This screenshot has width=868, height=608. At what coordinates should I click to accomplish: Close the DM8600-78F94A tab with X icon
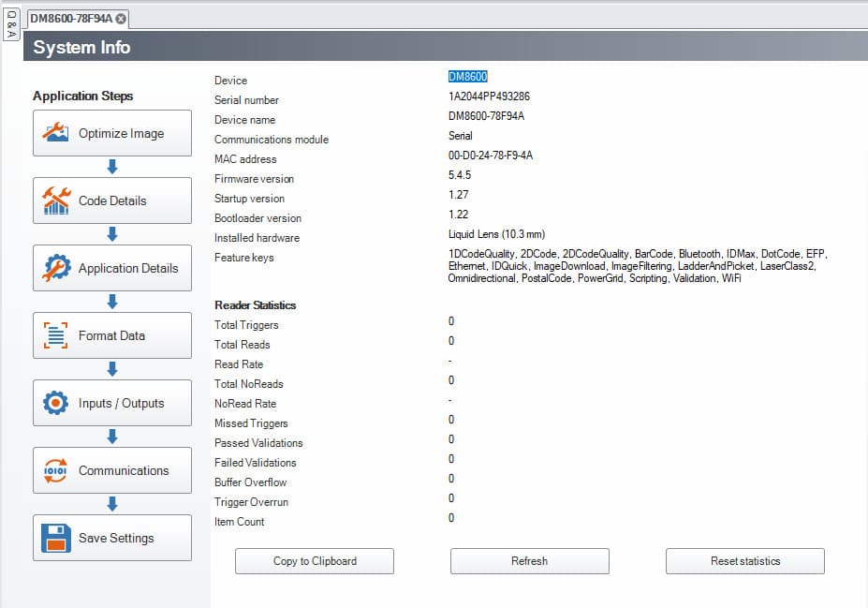click(x=121, y=19)
